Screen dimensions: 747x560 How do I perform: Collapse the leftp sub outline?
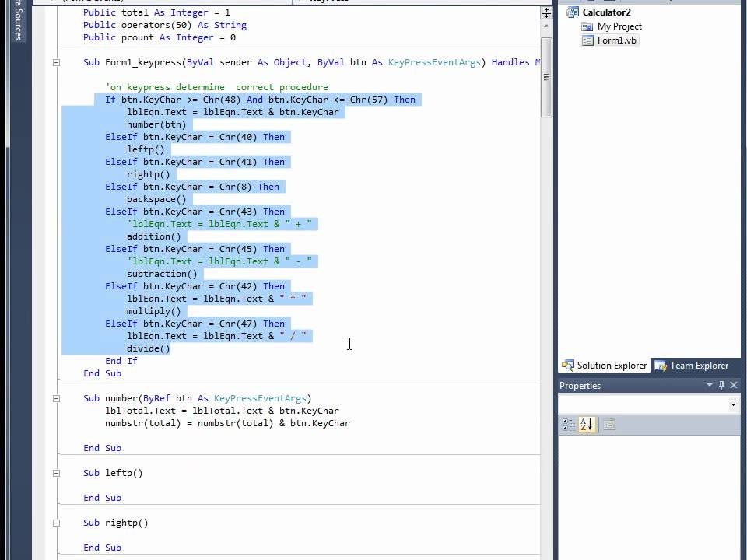coord(56,474)
